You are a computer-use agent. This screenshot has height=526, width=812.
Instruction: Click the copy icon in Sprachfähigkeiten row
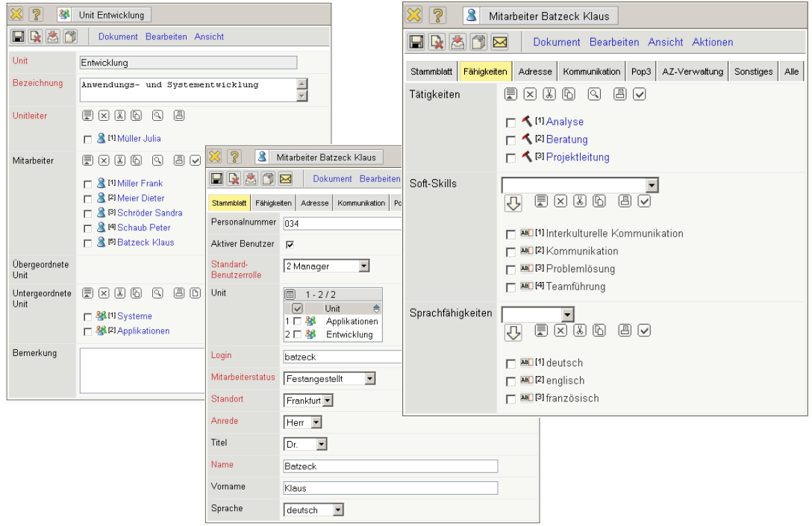coord(599,331)
